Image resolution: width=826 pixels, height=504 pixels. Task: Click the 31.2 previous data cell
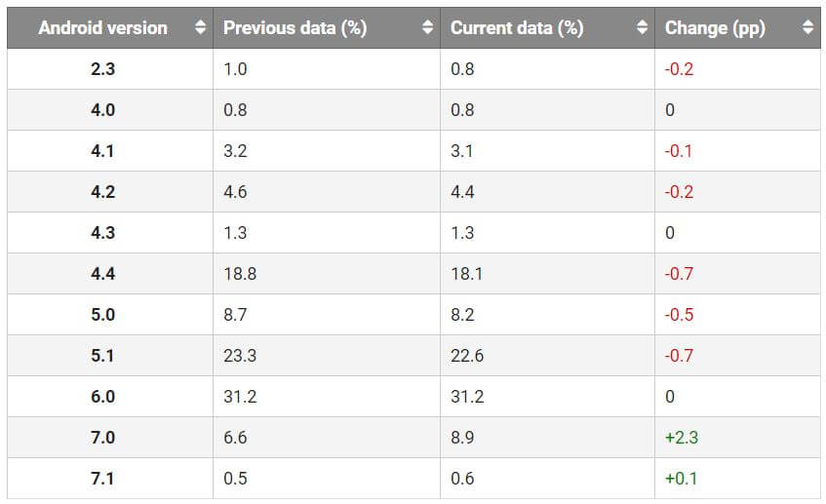pos(240,397)
